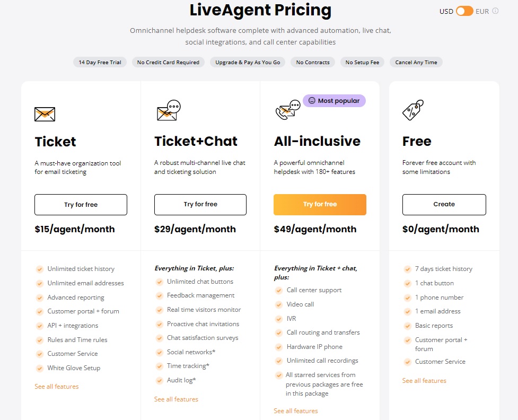This screenshot has height=420, width=518.
Task: Click the "14 Day Free Trial" pill badge
Action: point(100,62)
